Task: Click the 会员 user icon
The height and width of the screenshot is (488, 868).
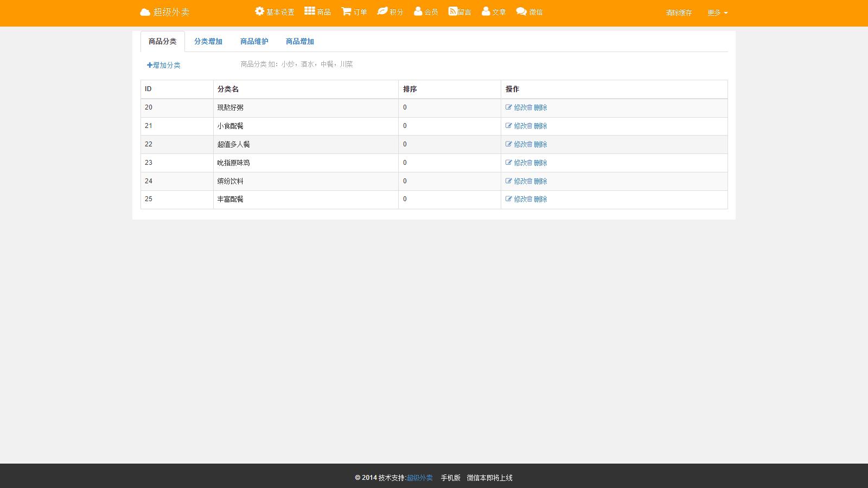Action: pyautogui.click(x=418, y=11)
